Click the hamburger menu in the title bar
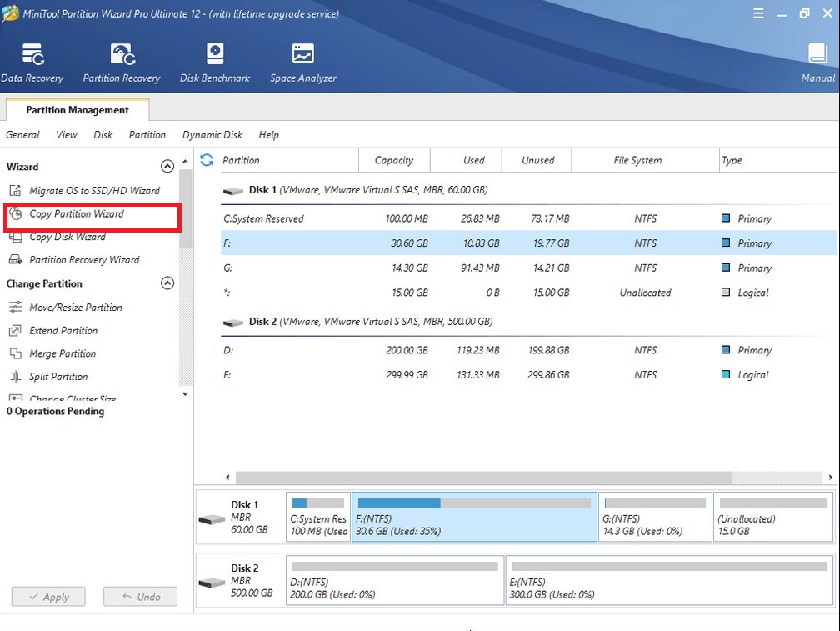The image size is (840, 631). 758,13
